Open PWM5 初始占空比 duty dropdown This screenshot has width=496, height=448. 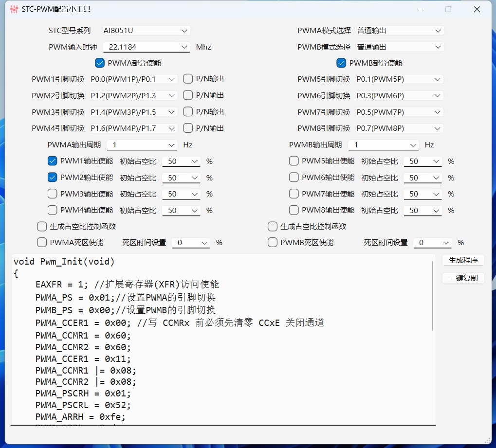click(423, 161)
